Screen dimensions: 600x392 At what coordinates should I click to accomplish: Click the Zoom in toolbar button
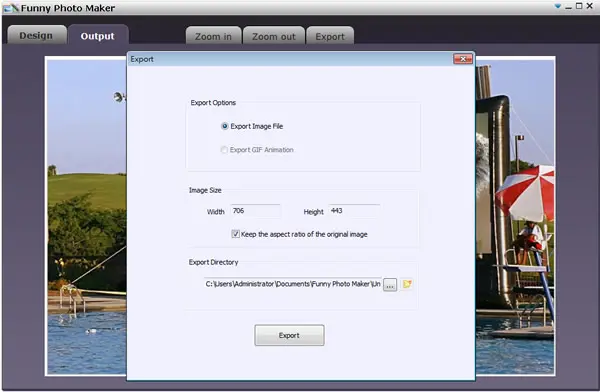pos(214,36)
